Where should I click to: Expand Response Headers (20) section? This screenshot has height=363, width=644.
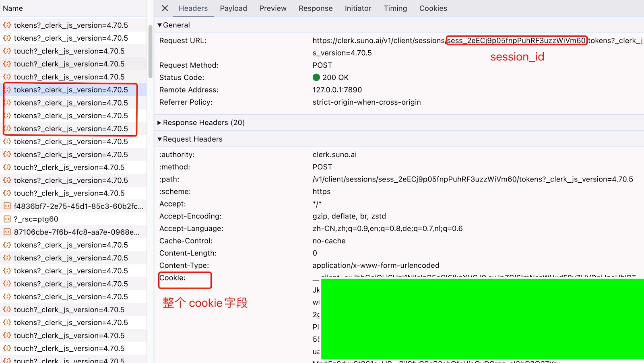(x=159, y=123)
